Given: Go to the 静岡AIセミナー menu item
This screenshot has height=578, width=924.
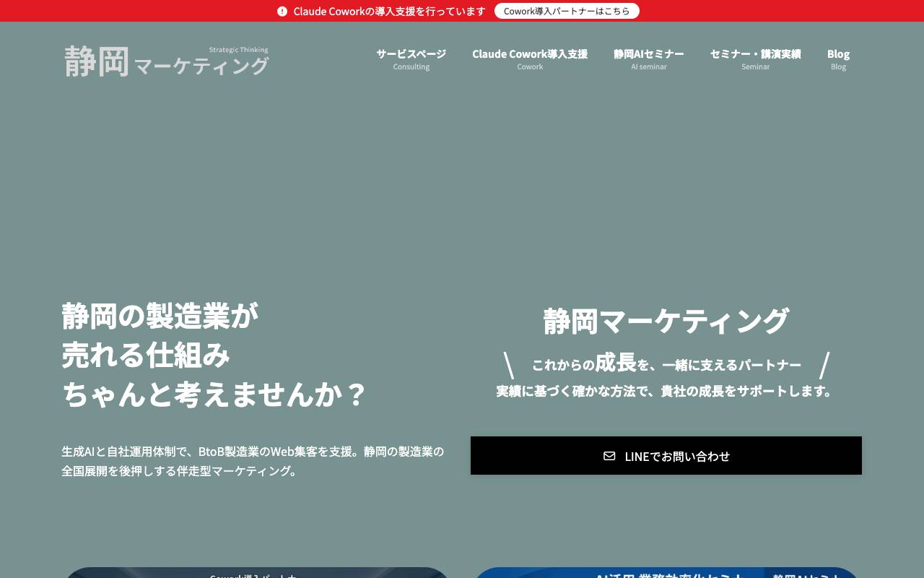Looking at the screenshot, I should [x=649, y=59].
